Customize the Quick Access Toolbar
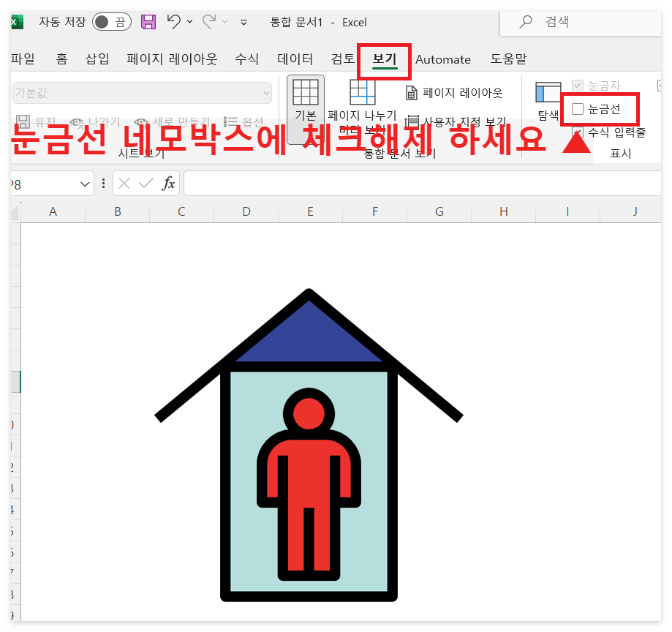The image size is (672, 632). pyautogui.click(x=243, y=22)
